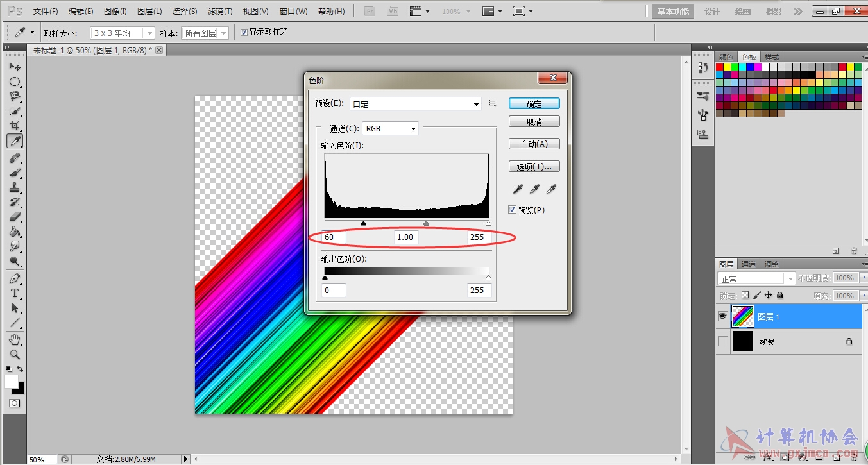Screen dimensions: 868x465
Task: Select the Path Selection tool
Action: (14, 308)
